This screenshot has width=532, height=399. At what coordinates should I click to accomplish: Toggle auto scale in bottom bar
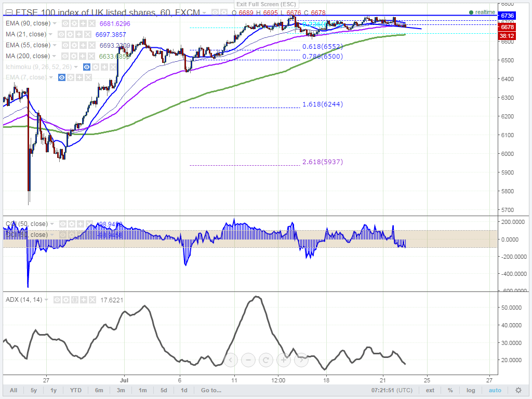(495, 390)
